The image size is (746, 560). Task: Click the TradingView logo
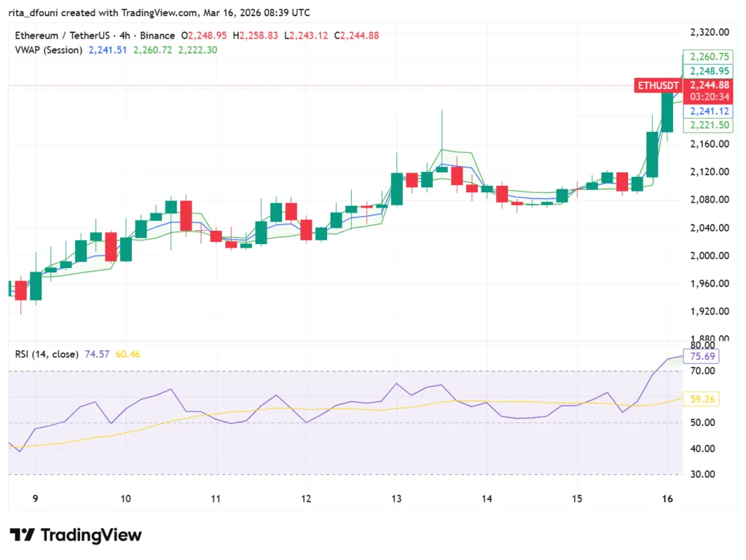(75, 536)
